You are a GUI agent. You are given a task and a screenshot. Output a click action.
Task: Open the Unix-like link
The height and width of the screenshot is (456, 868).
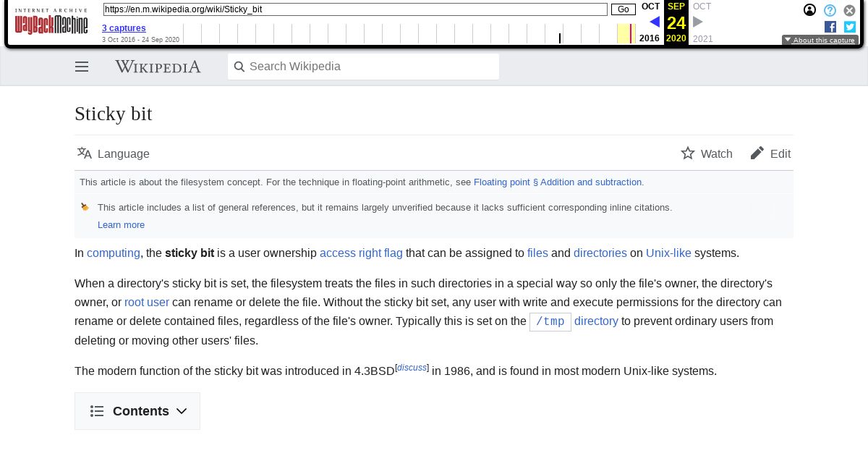(668, 253)
